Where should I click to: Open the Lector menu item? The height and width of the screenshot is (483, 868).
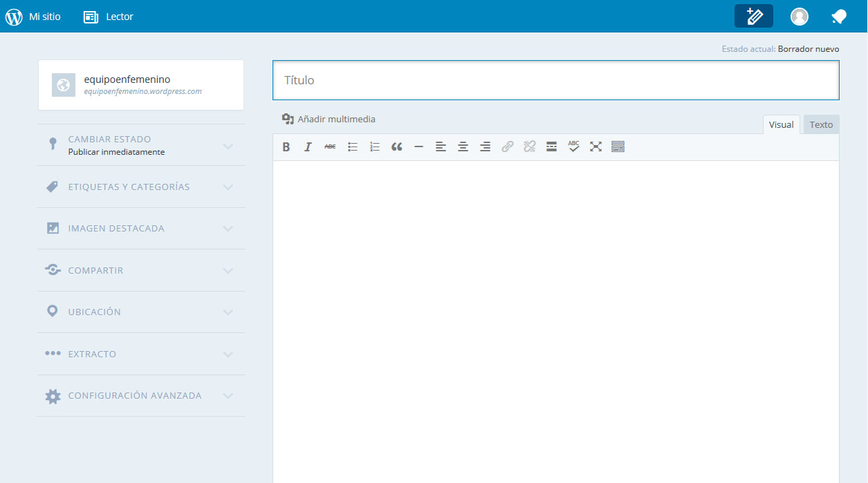pos(109,17)
